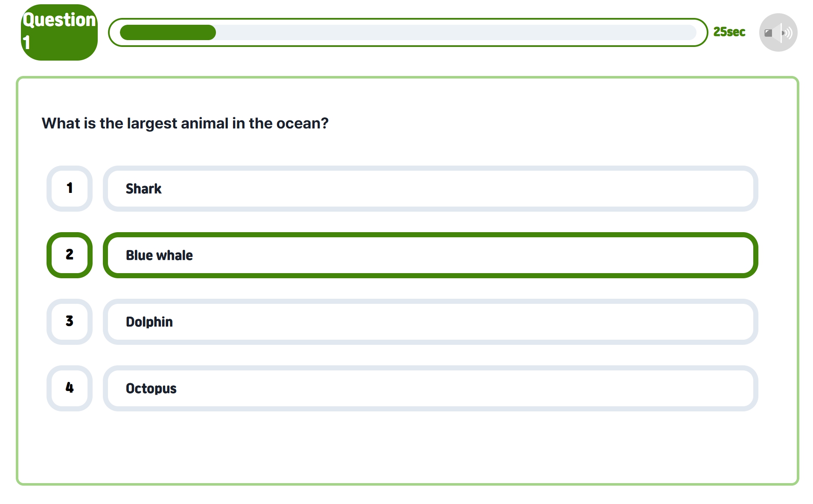Click the 25sec countdown label
The image size is (813, 504).
(729, 32)
